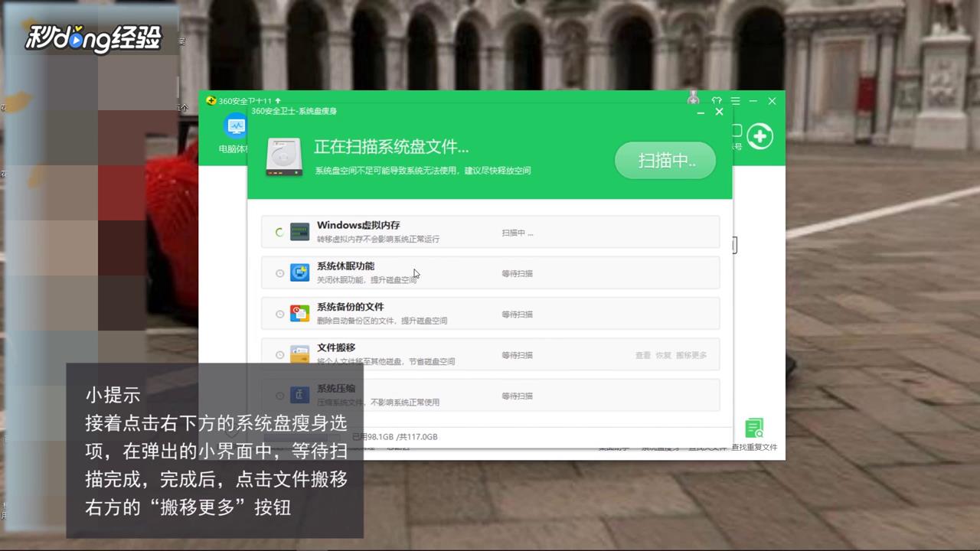Click the 恢复 link in 文件搬移 row
980x551 pixels.
click(x=663, y=355)
